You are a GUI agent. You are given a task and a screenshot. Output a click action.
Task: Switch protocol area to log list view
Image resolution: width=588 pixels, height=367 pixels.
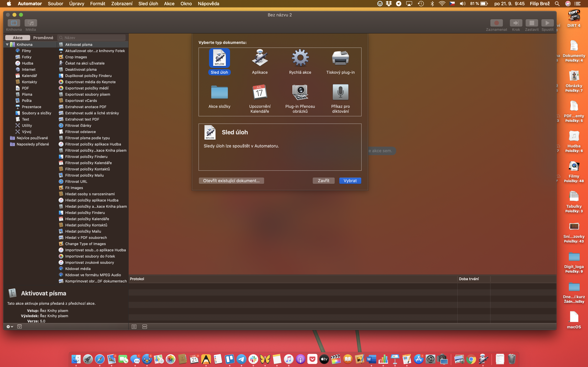(x=134, y=327)
